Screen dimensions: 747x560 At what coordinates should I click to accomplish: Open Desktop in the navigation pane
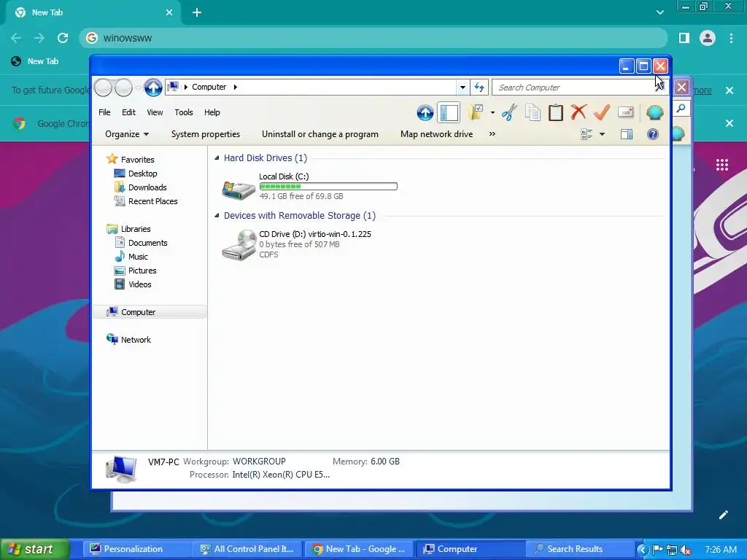(142, 174)
